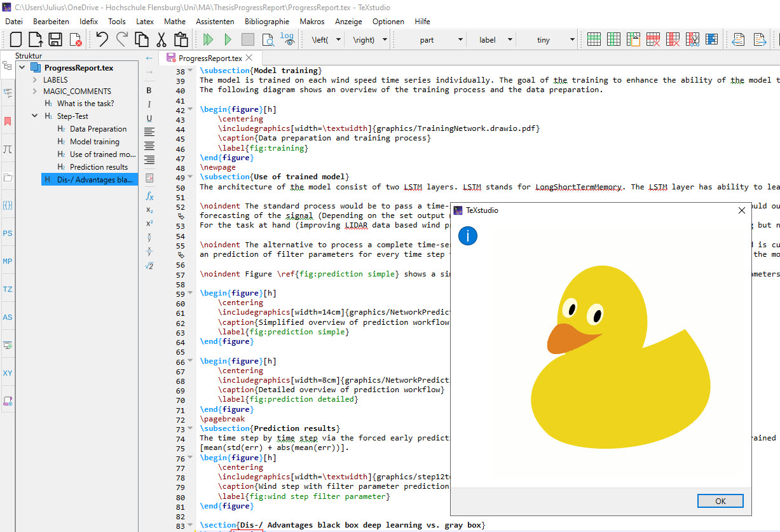
Task: Click the Undo arrow in toolbar
Action: coord(102,39)
